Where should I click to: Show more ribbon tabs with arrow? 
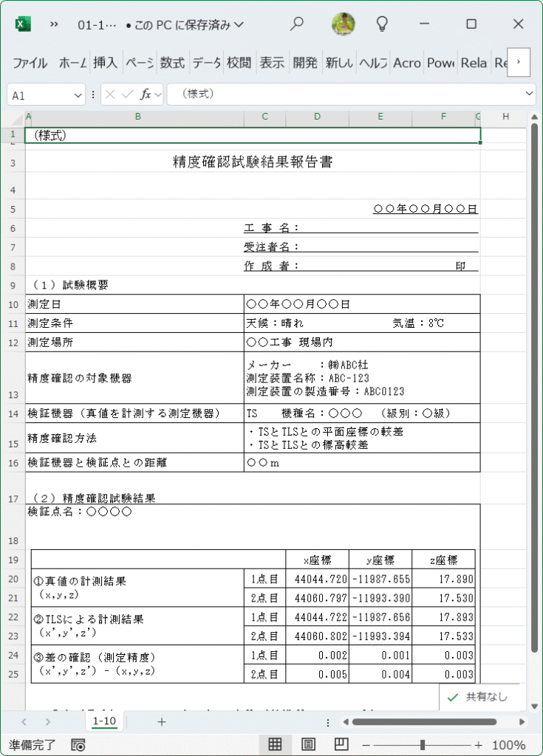point(519,62)
